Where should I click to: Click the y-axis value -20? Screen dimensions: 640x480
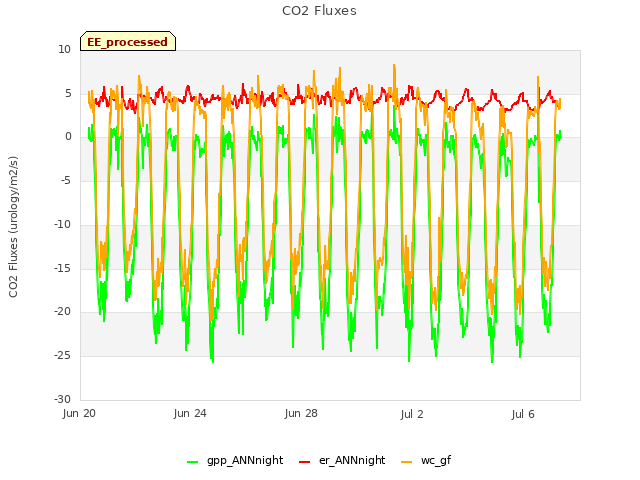(x=62, y=312)
